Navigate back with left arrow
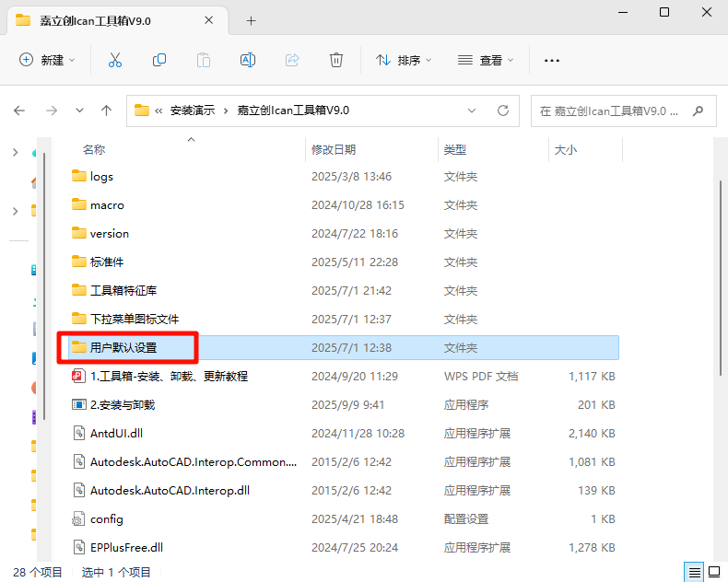The height and width of the screenshot is (582, 728). pos(20,111)
